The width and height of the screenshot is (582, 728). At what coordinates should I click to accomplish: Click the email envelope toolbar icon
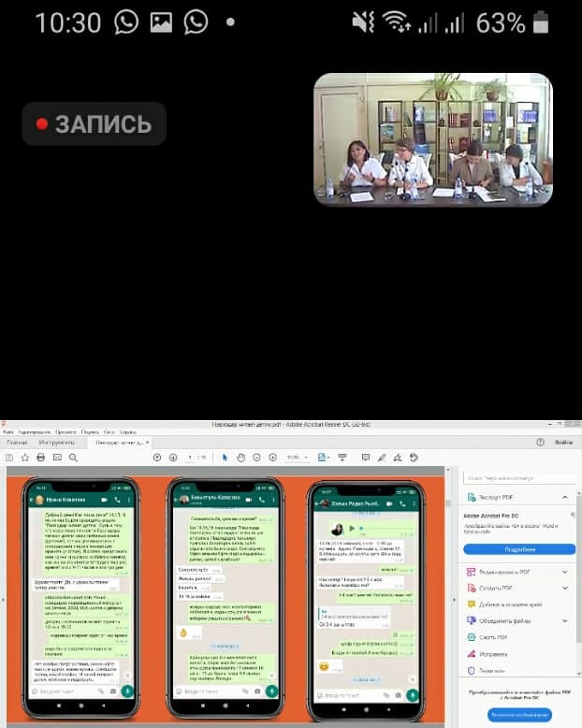point(57,458)
